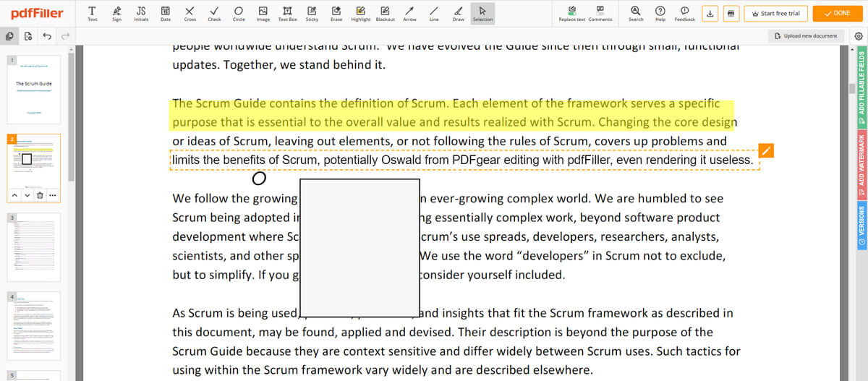
Task: Add an Image to the document
Action: pos(263,13)
